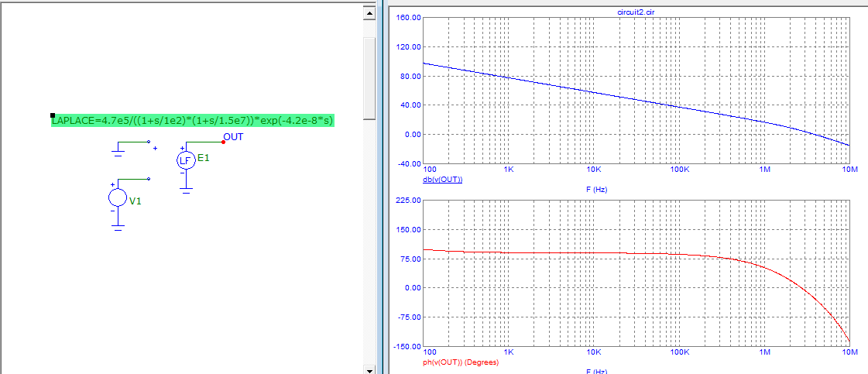
Task: Select the highlighted LAPLACE expression text
Action: pyautogui.click(x=192, y=120)
